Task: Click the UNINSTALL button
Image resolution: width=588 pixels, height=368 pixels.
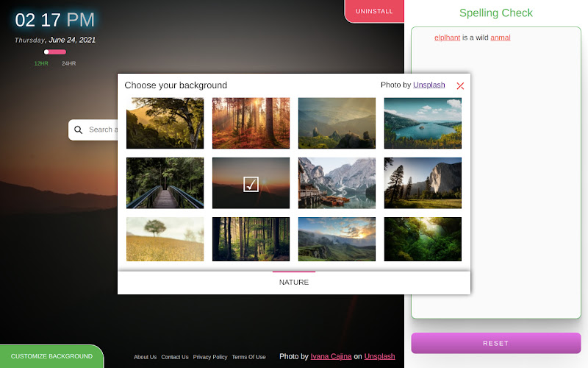Action: point(374,11)
